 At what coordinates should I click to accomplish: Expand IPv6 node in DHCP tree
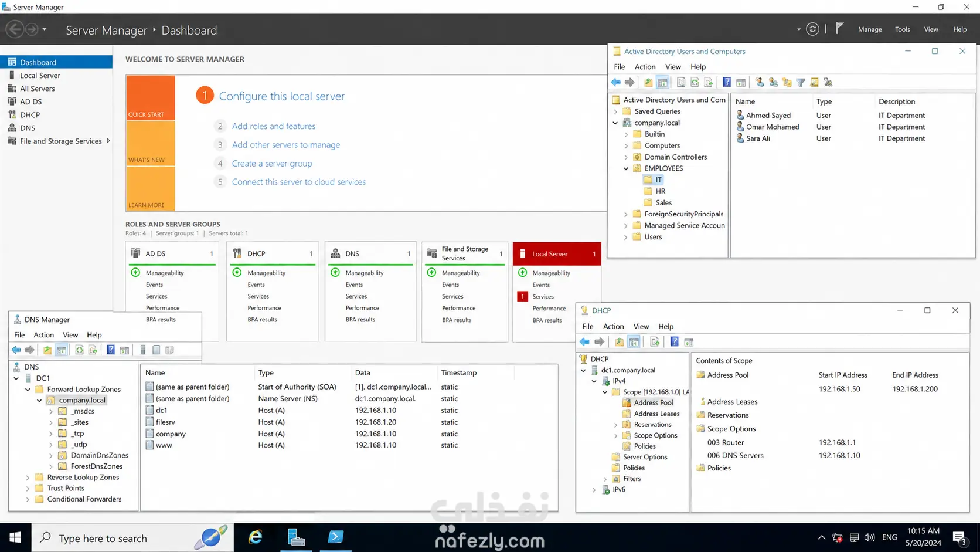click(594, 490)
